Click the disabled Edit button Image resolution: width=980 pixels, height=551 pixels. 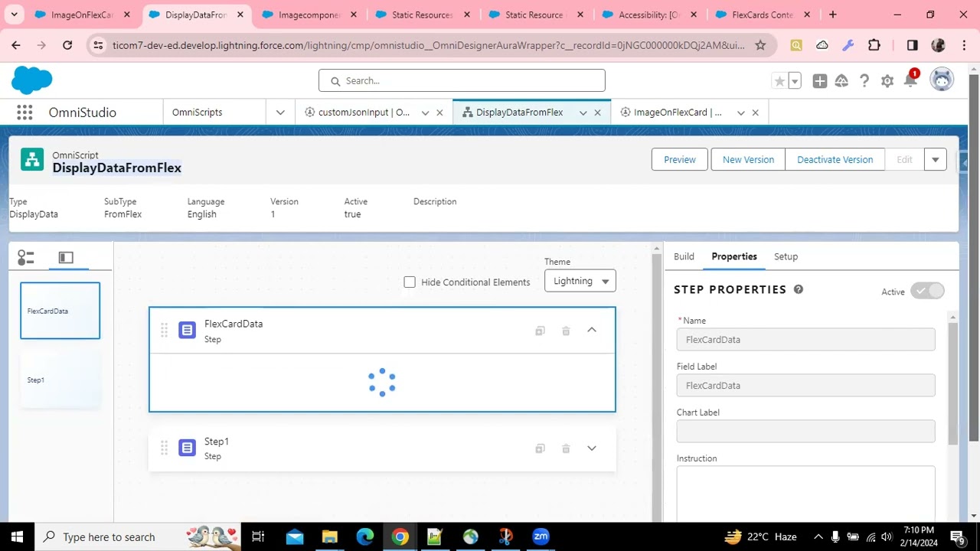coord(904,159)
